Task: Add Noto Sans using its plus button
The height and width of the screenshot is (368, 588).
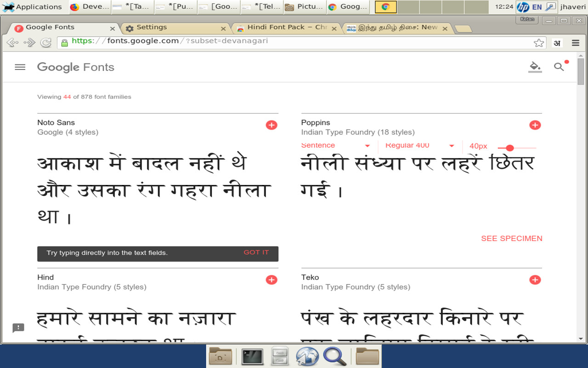Action: [x=271, y=125]
